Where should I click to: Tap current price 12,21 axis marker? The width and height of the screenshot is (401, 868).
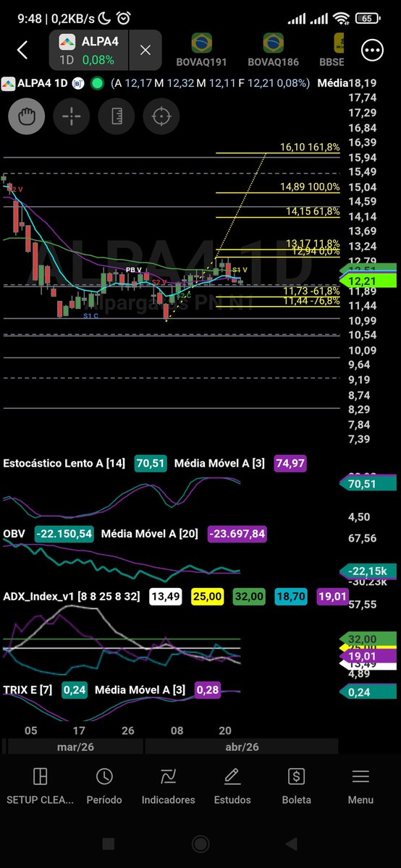[369, 281]
